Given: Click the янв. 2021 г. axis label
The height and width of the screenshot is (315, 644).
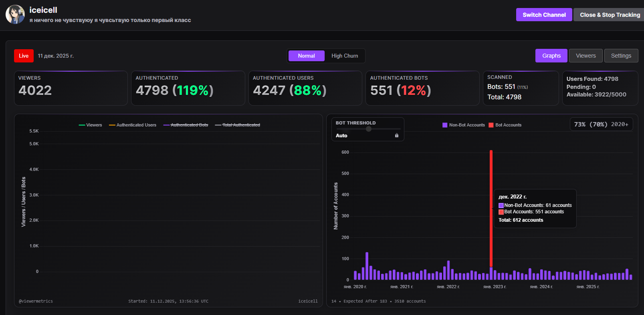Looking at the screenshot, I should [x=402, y=287].
